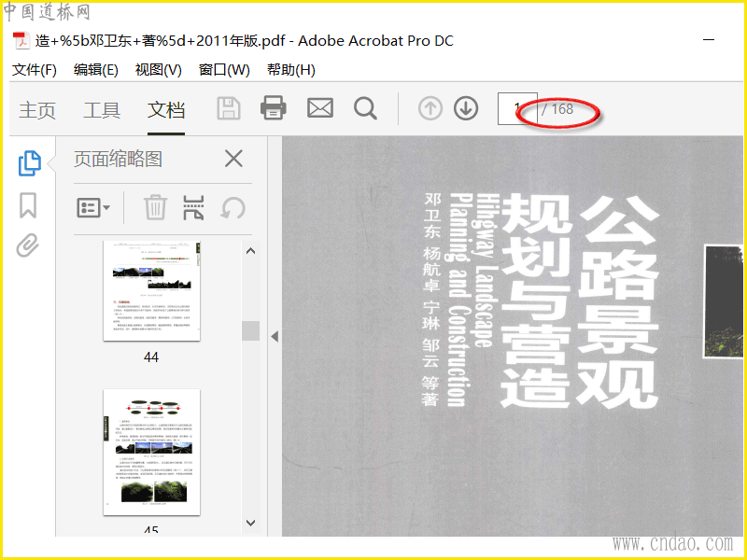This screenshot has width=747, height=560.
Task: Send file by email envelope icon
Action: pyautogui.click(x=320, y=108)
